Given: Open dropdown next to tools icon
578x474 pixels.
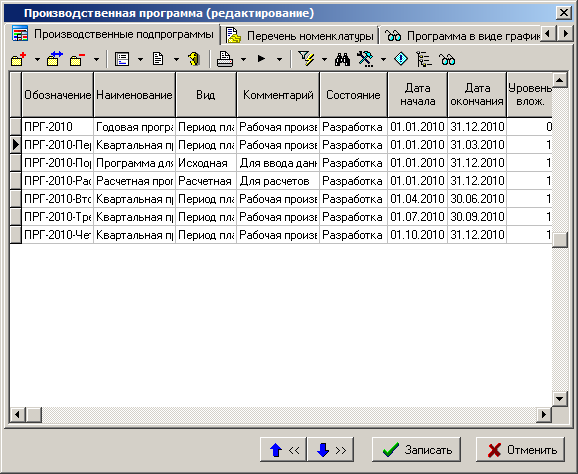Looking at the screenshot, I should 383,59.
